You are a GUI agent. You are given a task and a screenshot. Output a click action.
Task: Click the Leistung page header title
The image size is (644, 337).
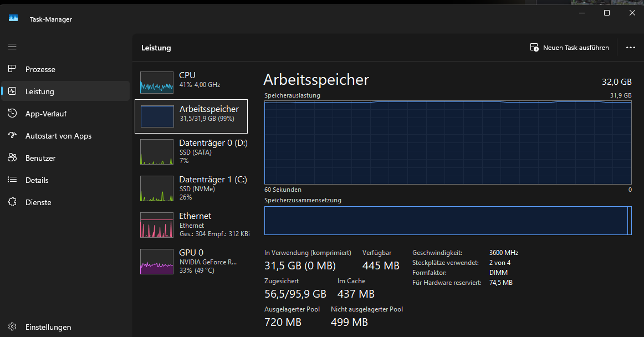point(156,48)
